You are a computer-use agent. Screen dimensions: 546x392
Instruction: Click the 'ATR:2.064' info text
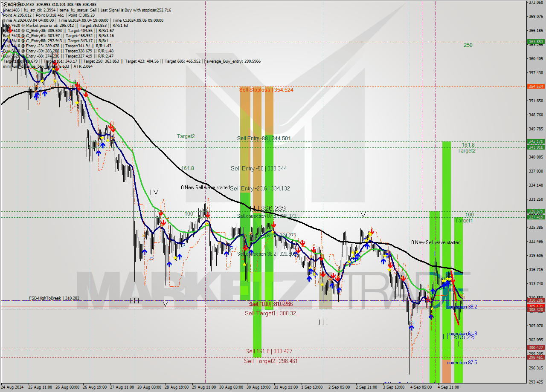83,66
